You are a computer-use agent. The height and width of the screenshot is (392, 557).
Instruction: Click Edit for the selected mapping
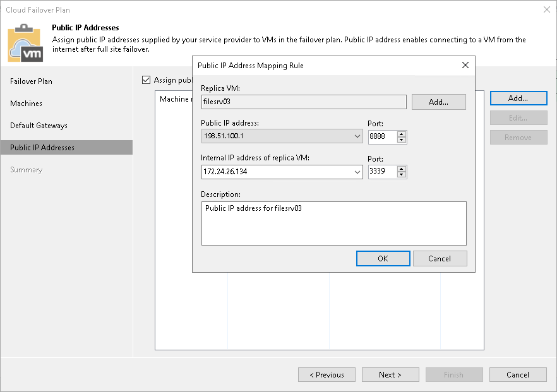tap(518, 117)
